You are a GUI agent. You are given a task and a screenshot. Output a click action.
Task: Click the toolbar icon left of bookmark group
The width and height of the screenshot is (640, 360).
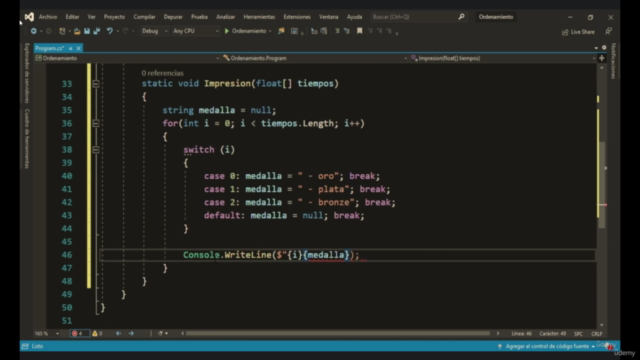click(x=294, y=31)
